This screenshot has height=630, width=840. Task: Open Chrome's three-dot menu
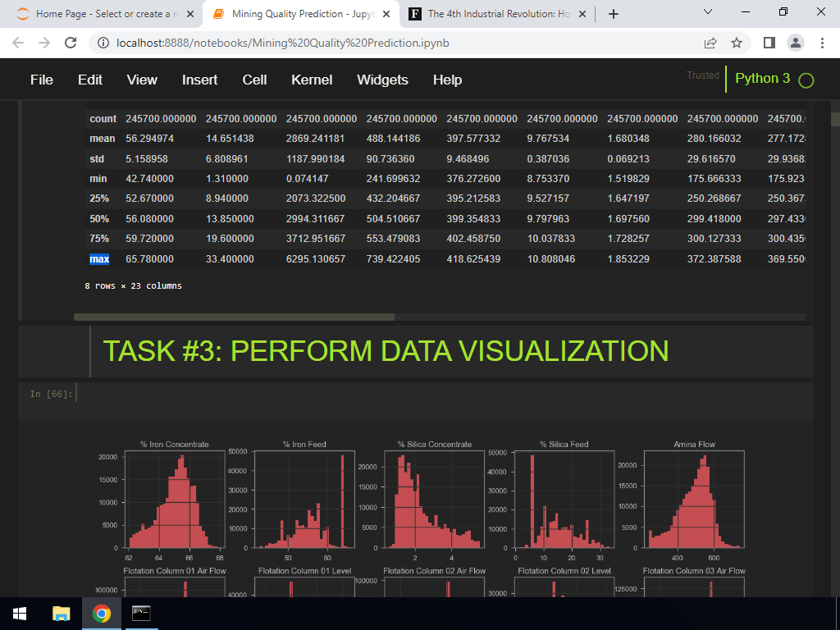click(x=823, y=43)
